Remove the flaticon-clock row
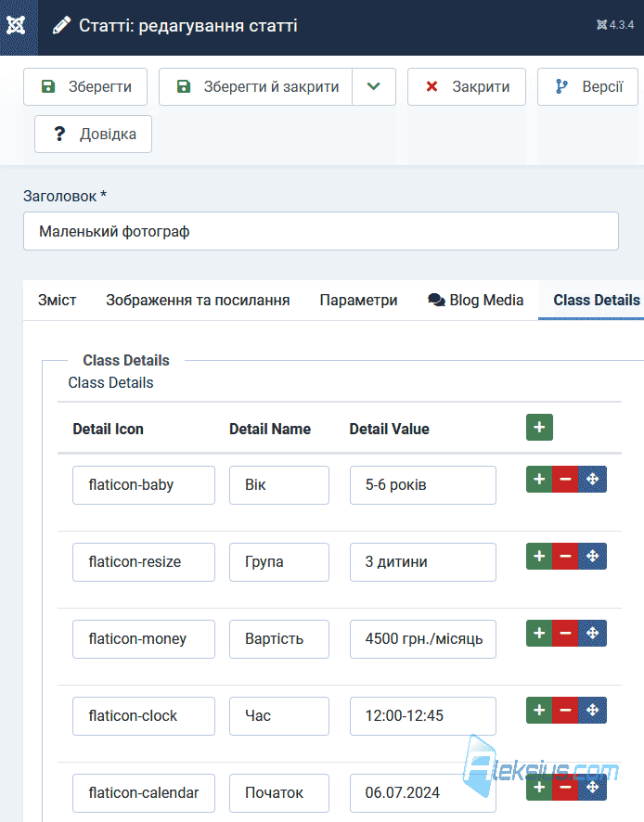This screenshot has height=822, width=644. coord(565,711)
